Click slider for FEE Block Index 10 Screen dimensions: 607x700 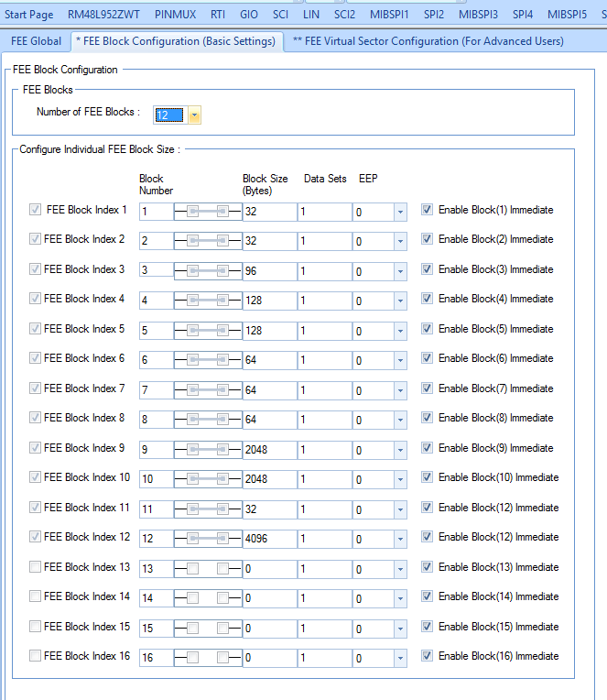point(208,479)
